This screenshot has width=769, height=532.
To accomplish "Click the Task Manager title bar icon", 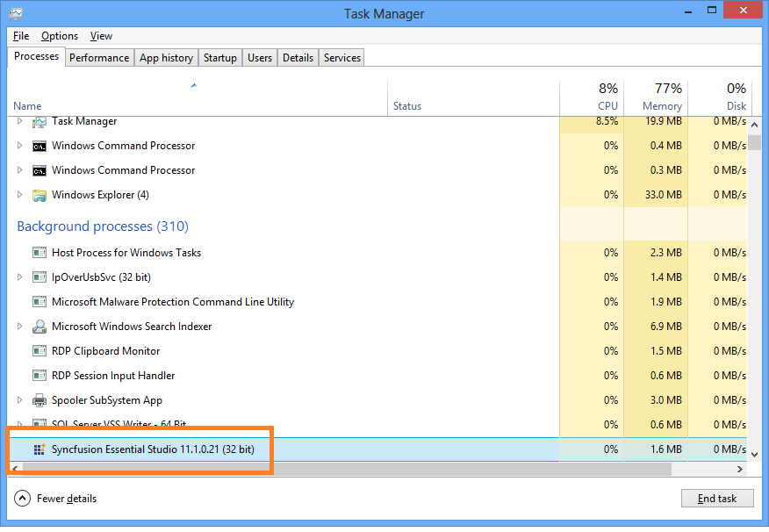I will (x=16, y=14).
